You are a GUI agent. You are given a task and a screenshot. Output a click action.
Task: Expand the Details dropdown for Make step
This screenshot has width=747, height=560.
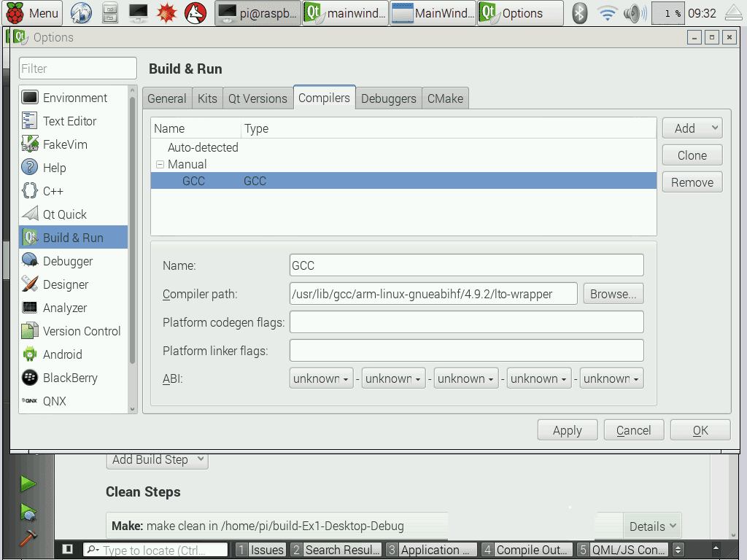tap(652, 526)
